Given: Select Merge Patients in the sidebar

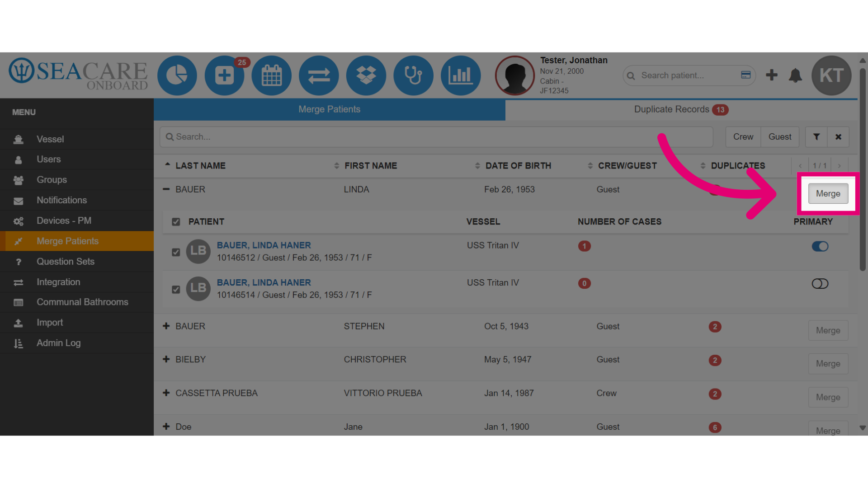Looking at the screenshot, I should pyautogui.click(x=77, y=241).
